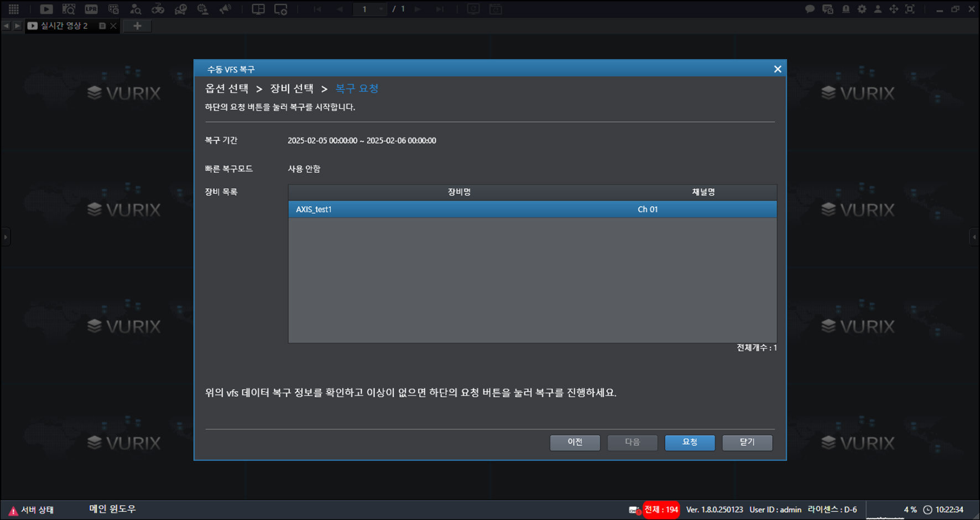Expand the left side panel arrow
The width and height of the screenshot is (980, 520).
[6, 237]
